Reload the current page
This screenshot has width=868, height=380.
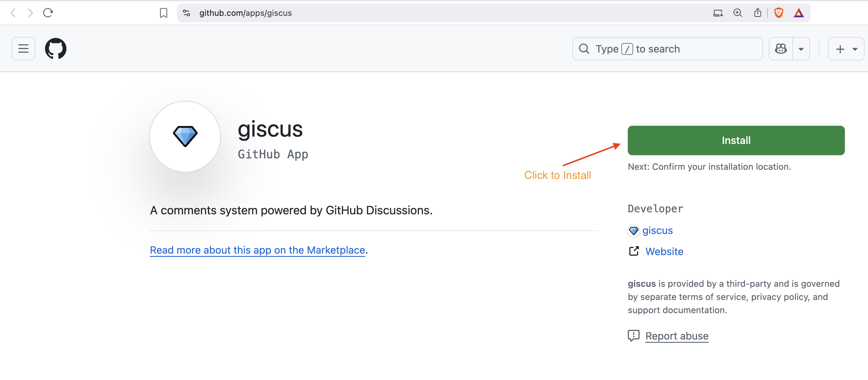coord(48,13)
